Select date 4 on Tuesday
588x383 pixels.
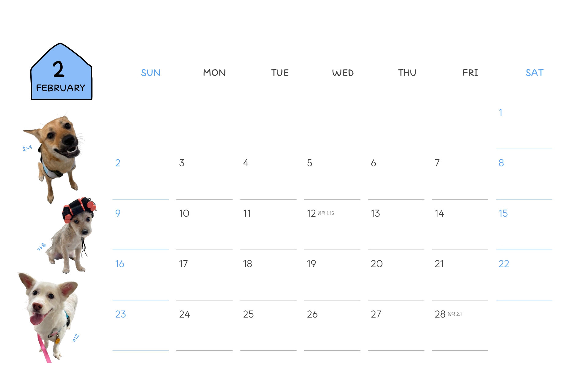(x=246, y=163)
